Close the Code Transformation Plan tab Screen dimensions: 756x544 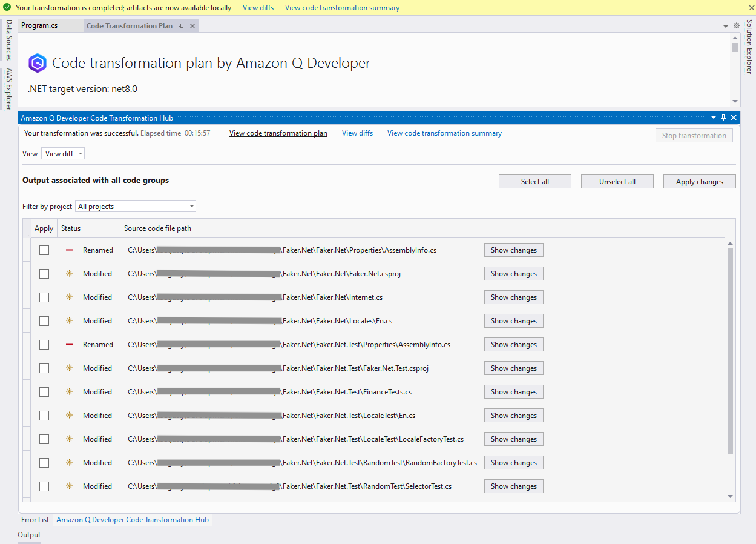192,26
